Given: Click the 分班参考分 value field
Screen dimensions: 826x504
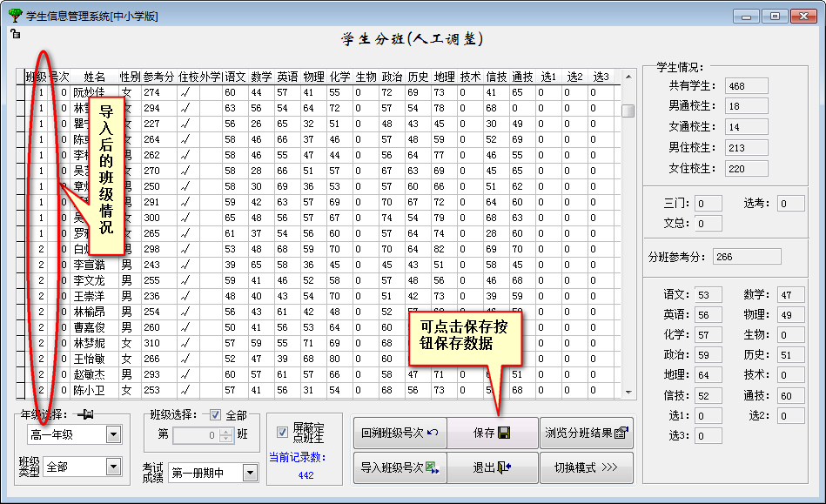Looking at the screenshot, I should [746, 257].
